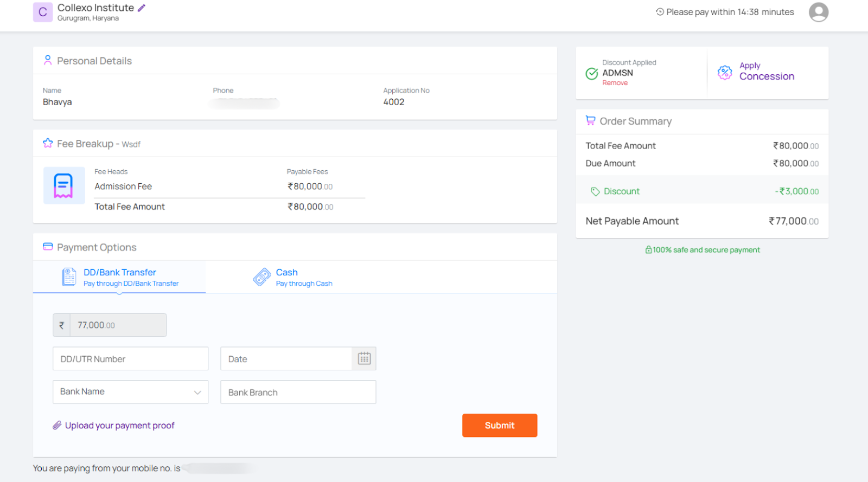Screen dimensions: 868x482
Task: Click the pencil edit icon beside Collexo Institute
Action: [x=142, y=8]
